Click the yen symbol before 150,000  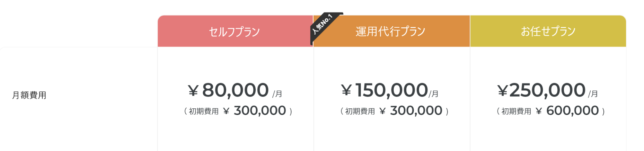346,91
